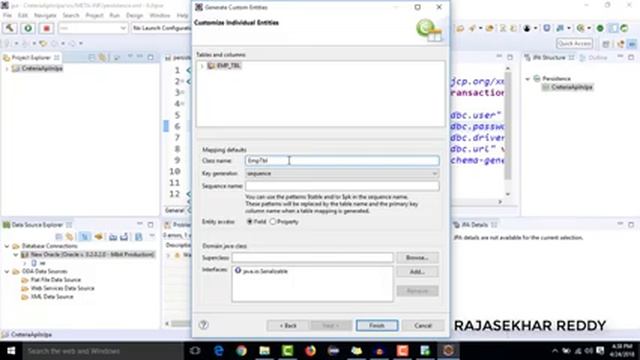Screen dimensions: 640x360
Task: Click the solid green circle toolbar icon
Action: (x=600, y=28)
